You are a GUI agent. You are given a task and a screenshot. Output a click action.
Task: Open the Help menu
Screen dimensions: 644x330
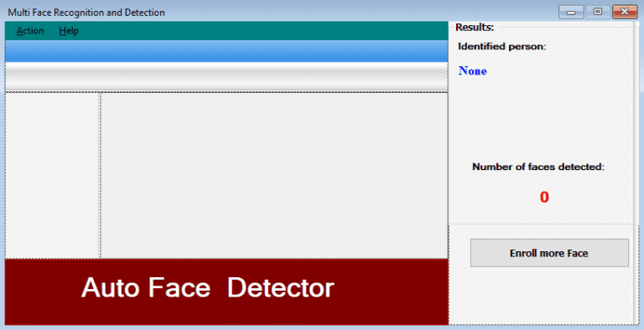coord(69,31)
